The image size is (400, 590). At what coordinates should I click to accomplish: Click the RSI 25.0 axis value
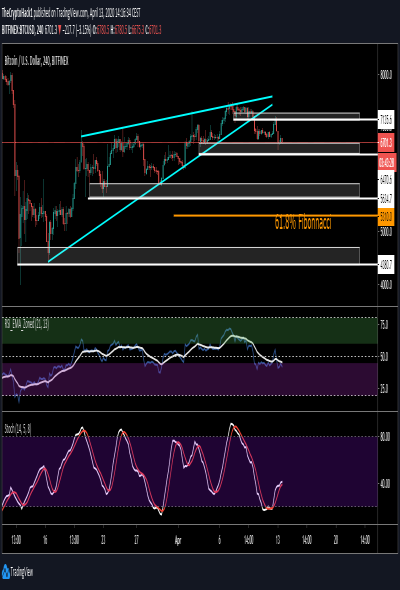(384, 388)
